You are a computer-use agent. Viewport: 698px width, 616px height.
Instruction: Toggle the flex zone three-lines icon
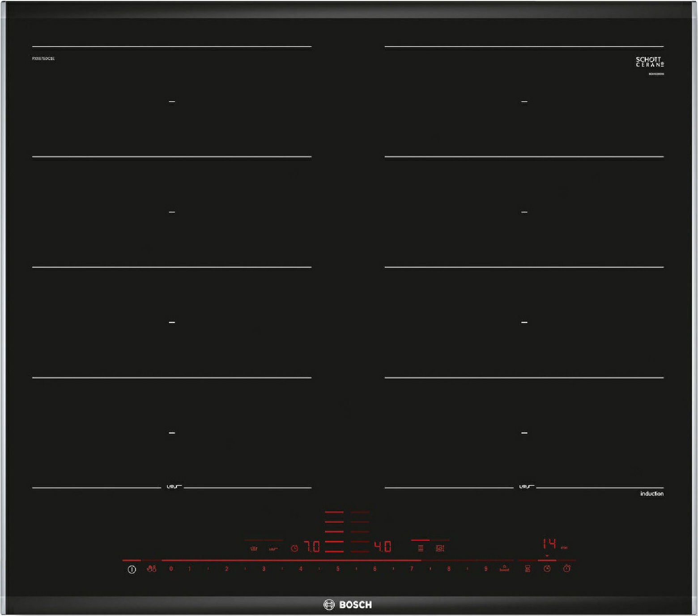421,548
